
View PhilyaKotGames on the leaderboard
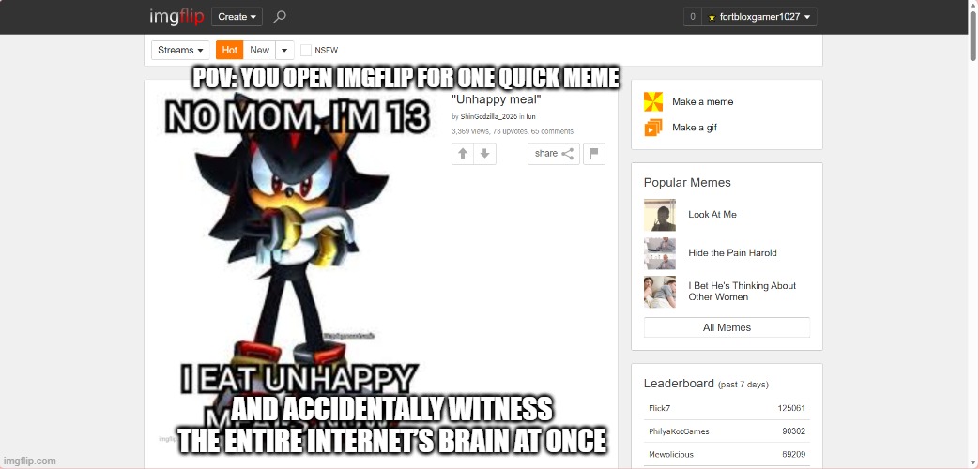679,431
